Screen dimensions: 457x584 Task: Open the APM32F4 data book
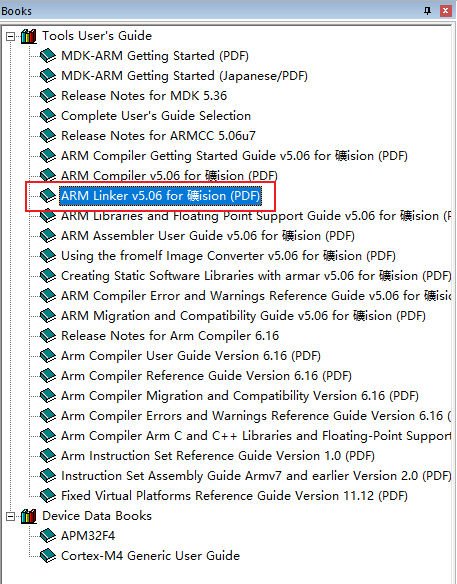click(x=88, y=536)
